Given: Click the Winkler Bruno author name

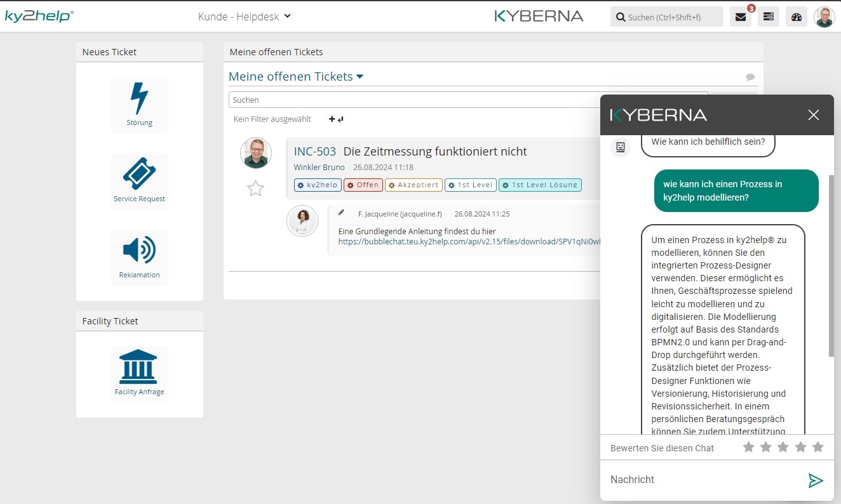Looking at the screenshot, I should [x=319, y=168].
